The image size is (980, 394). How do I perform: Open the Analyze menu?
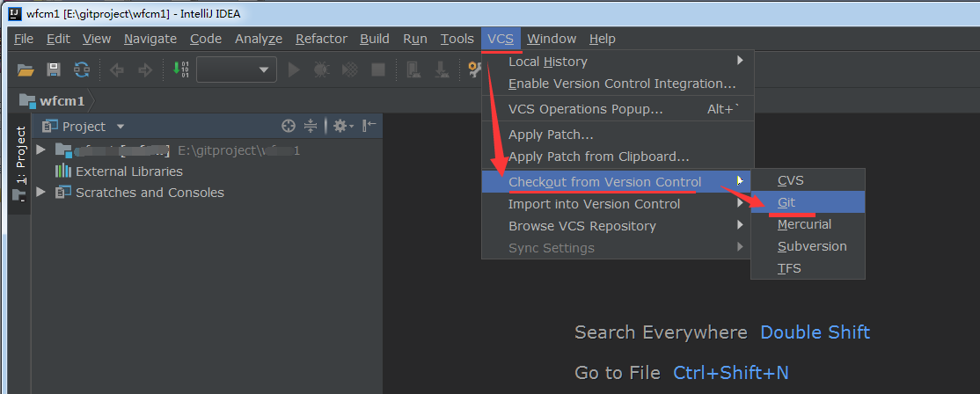259,39
